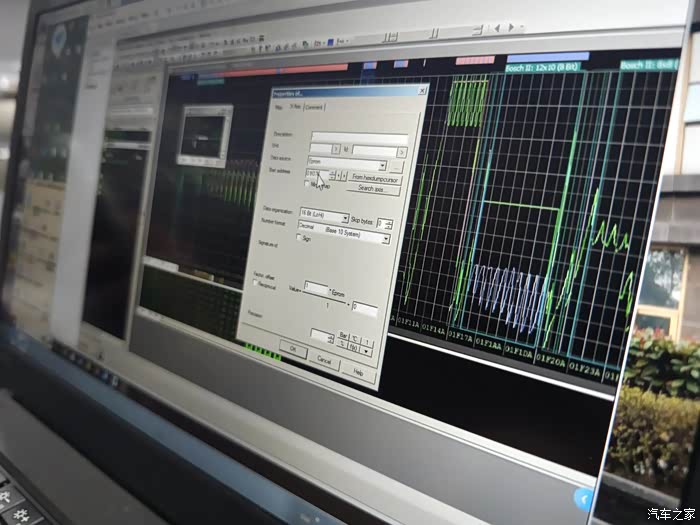
Task: Click the From hexdump cursor button
Action: (x=375, y=178)
